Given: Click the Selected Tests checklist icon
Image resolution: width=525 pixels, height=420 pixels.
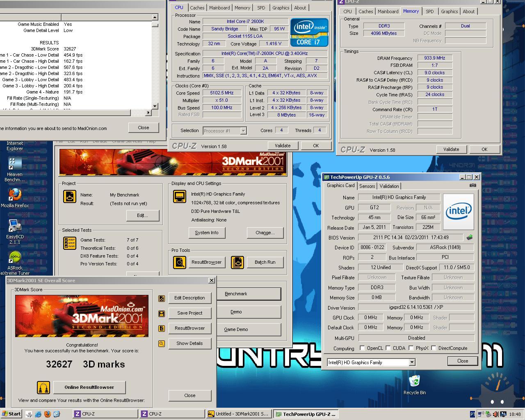Looking at the screenshot, I should pos(69,243).
